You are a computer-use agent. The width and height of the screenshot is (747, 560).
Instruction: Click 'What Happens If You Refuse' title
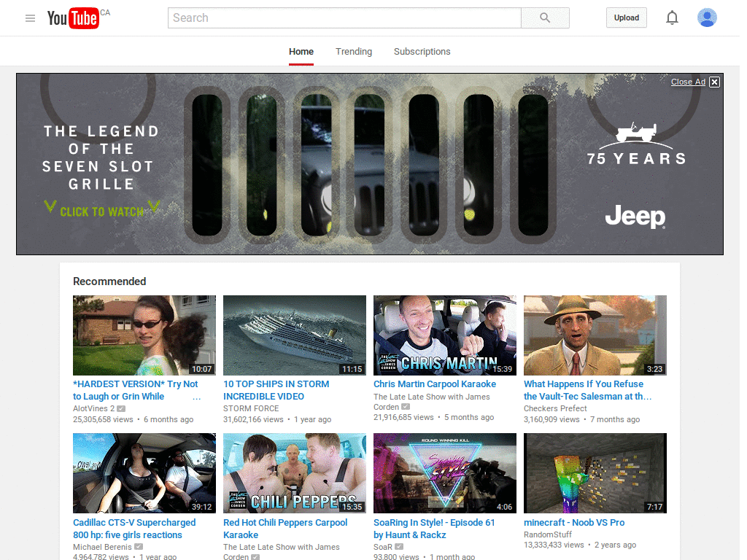587,390
